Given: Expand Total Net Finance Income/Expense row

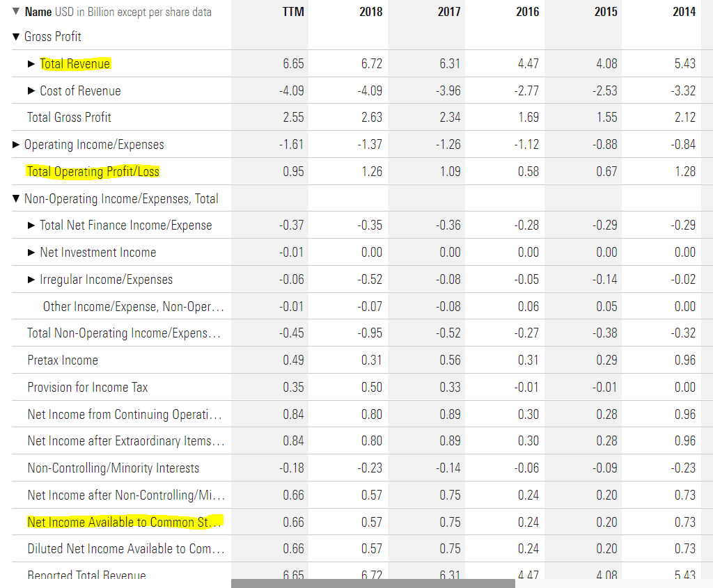Looking at the screenshot, I should [31, 225].
